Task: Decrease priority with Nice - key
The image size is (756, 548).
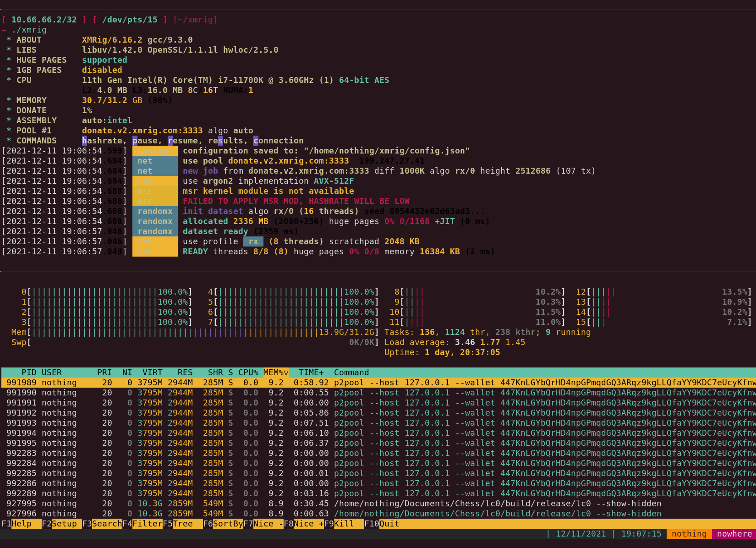Action: pyautogui.click(x=263, y=524)
